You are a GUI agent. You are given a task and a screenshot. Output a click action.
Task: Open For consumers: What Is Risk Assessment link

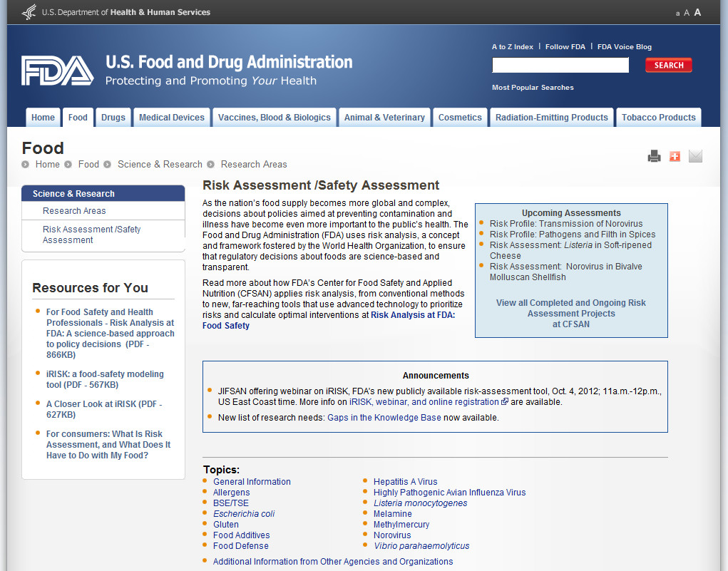(108, 445)
